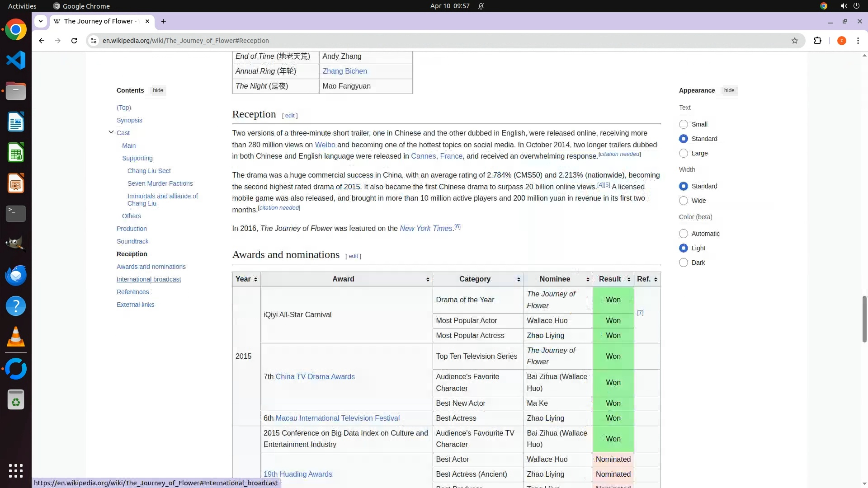The width and height of the screenshot is (868, 488).
Task: Sort the table by the Year column
Action: tap(246, 279)
